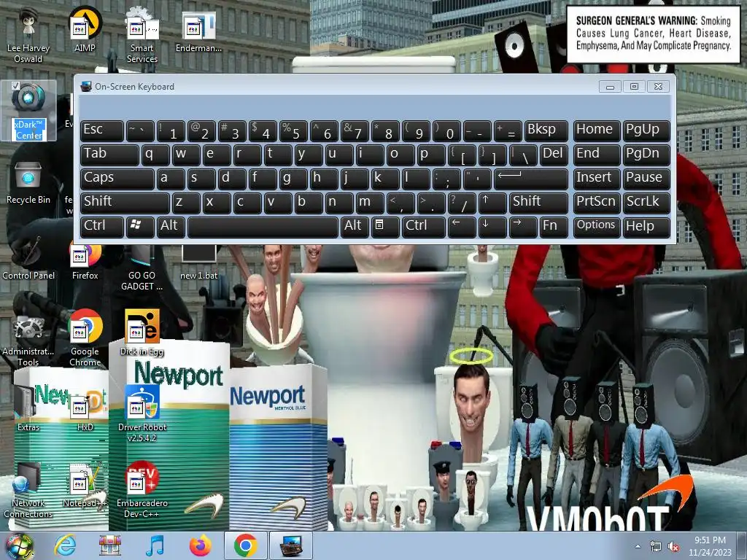Click the letter q key

click(x=155, y=155)
